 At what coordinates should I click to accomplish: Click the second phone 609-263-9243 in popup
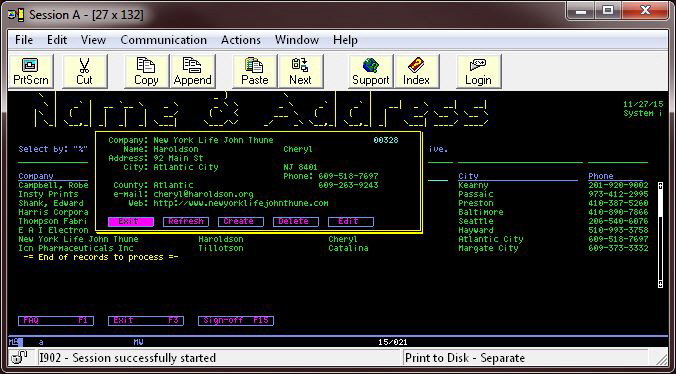pyautogui.click(x=348, y=185)
